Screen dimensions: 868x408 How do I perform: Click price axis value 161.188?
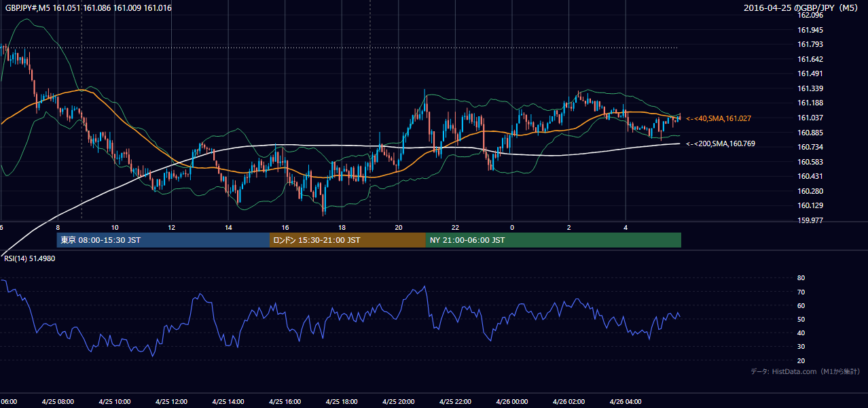point(810,103)
